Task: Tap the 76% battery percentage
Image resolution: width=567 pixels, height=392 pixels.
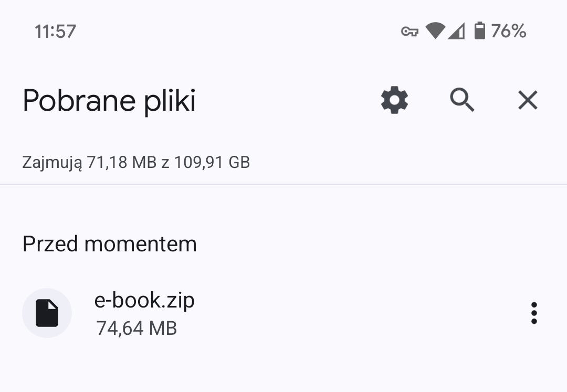Action: point(508,31)
